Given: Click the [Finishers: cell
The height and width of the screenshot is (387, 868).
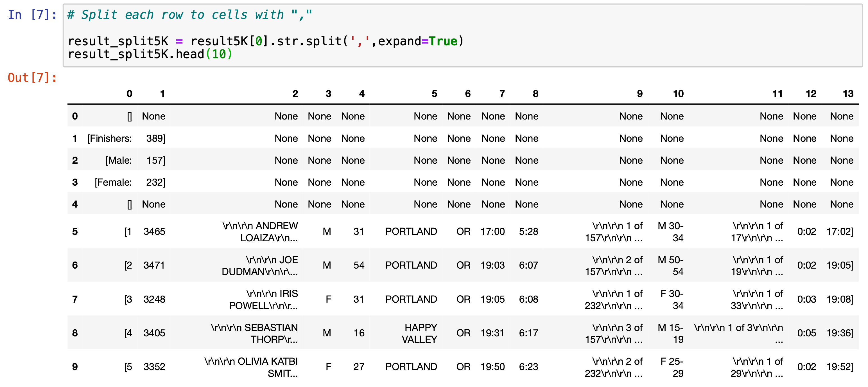Looking at the screenshot, I should tap(110, 139).
